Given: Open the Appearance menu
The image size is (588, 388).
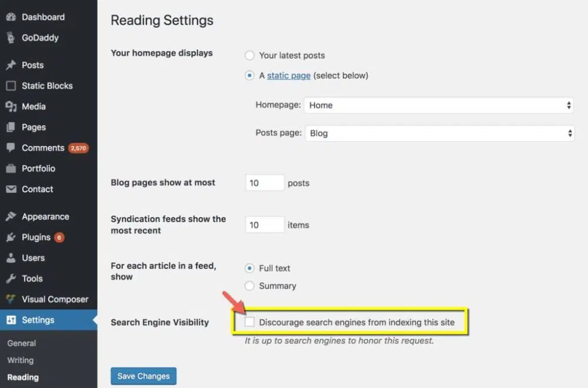Looking at the screenshot, I should click(45, 217).
